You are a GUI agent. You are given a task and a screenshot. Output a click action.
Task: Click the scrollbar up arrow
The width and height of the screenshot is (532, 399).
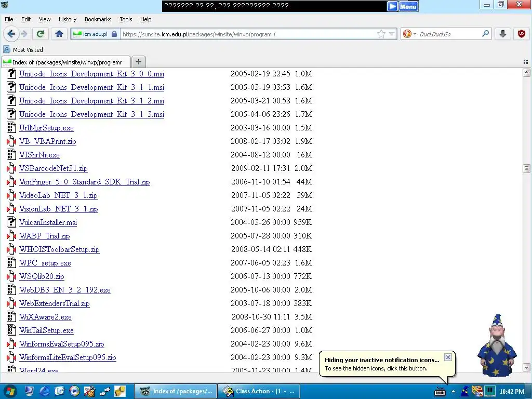tap(526, 72)
